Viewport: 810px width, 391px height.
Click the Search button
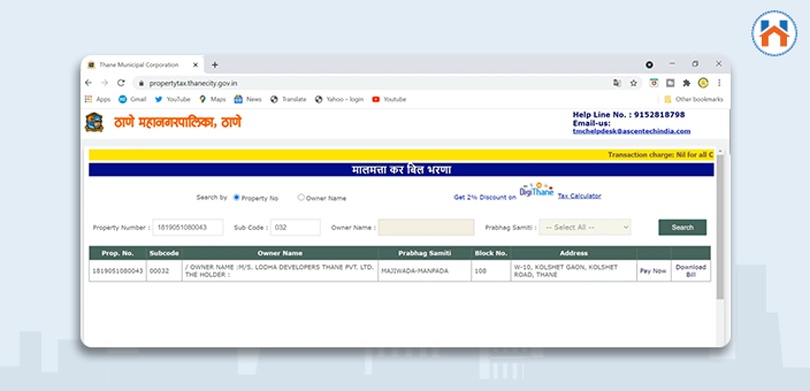(x=682, y=227)
